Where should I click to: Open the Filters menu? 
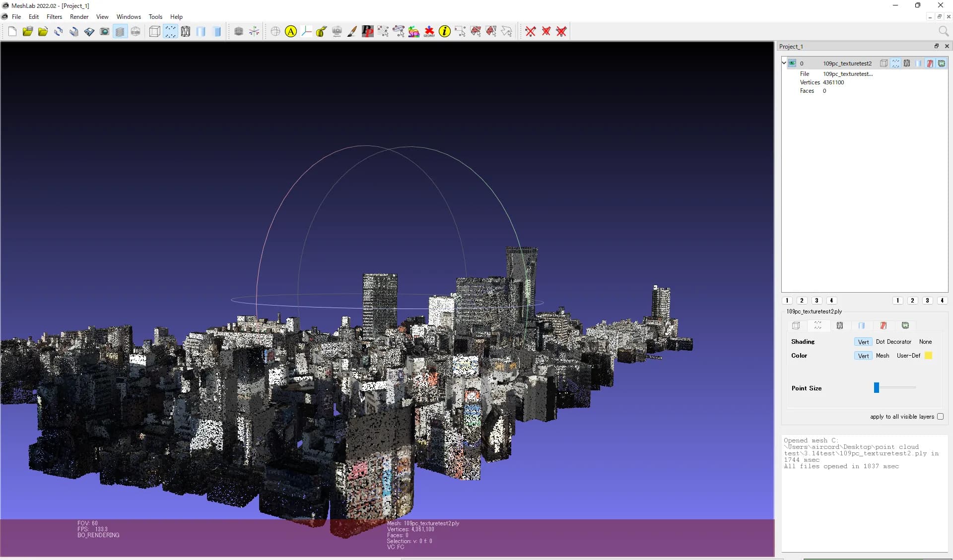point(54,17)
